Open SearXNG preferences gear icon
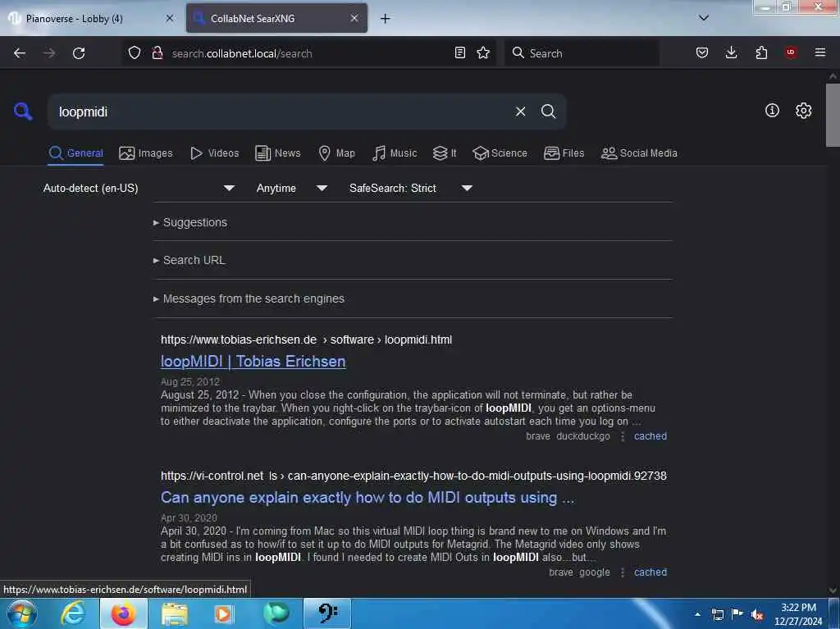 click(803, 111)
